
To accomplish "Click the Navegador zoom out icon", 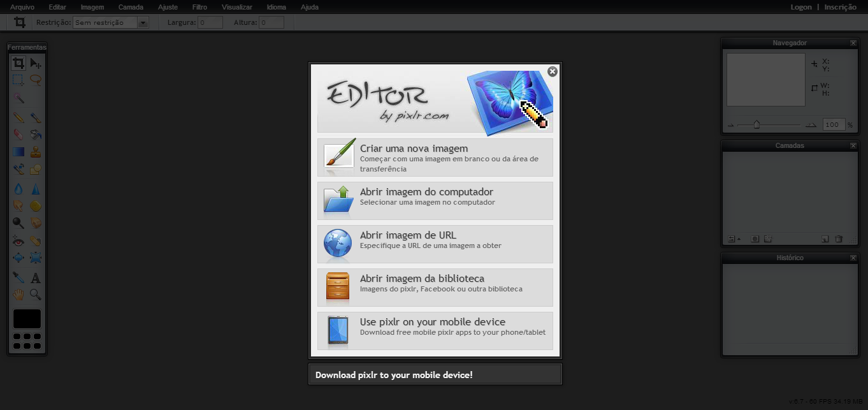I will [x=731, y=125].
